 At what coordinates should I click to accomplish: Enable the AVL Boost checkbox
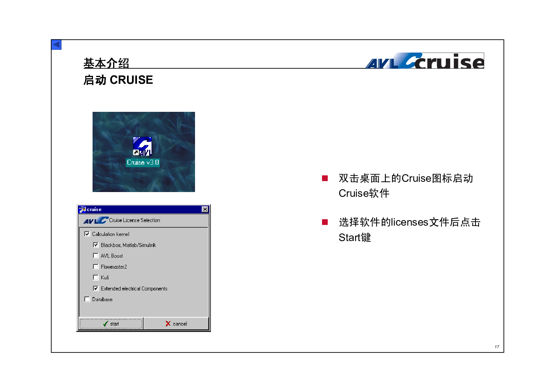pos(96,256)
